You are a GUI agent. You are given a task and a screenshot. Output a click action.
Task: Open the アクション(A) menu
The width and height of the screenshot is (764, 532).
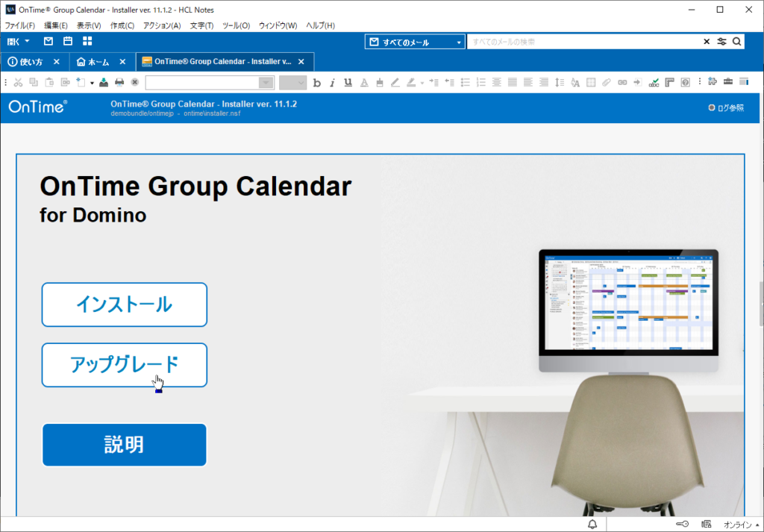pyautogui.click(x=162, y=25)
